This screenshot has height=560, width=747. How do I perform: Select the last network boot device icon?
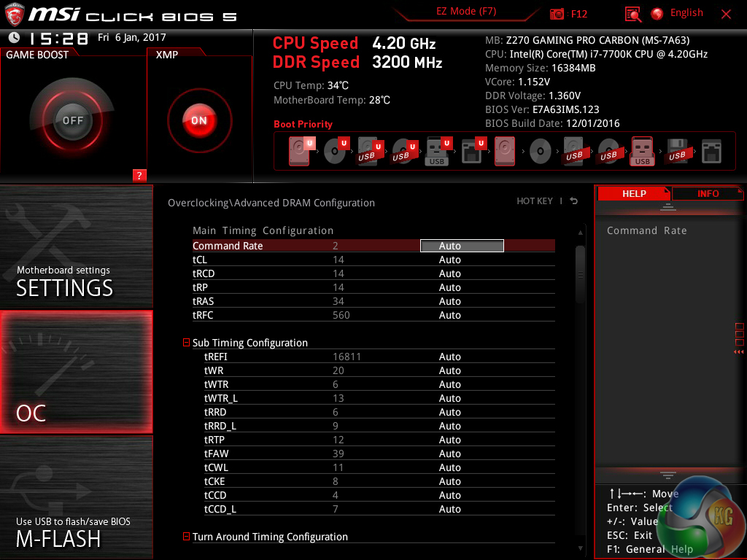click(711, 152)
